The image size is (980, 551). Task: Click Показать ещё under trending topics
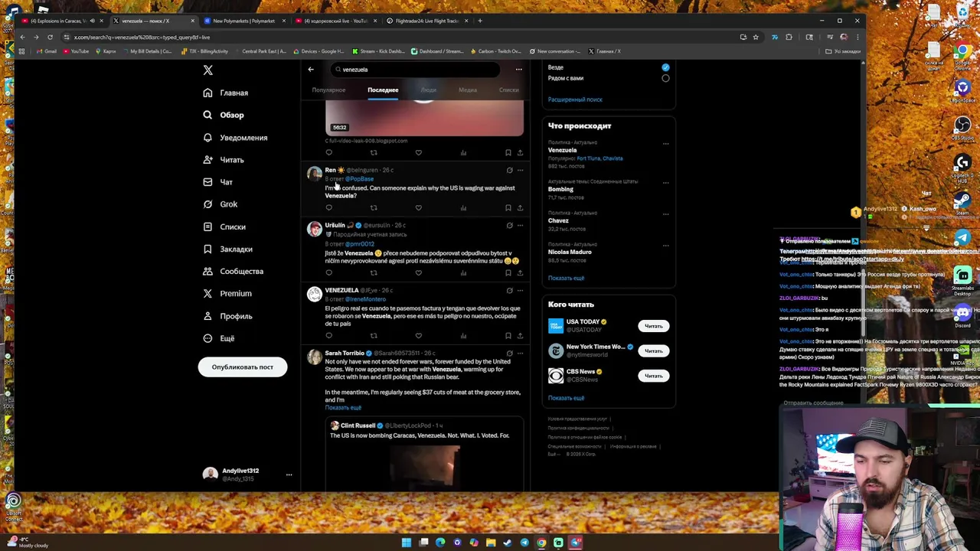(x=566, y=279)
